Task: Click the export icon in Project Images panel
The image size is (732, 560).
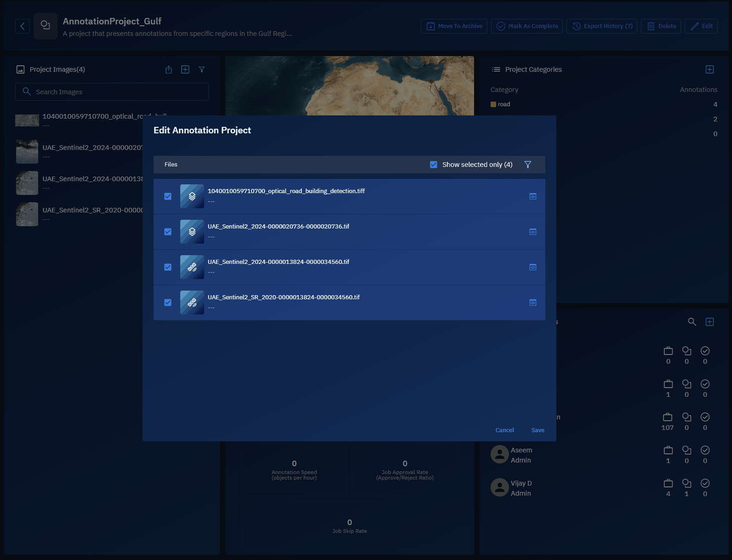Action: tap(169, 69)
